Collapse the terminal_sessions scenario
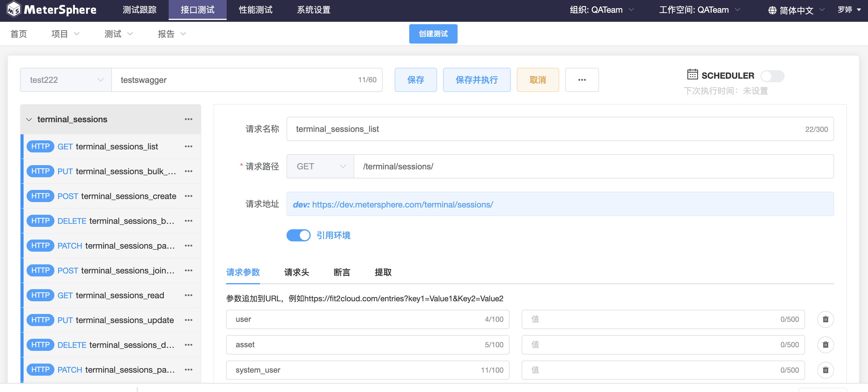This screenshot has width=868, height=392. [29, 119]
